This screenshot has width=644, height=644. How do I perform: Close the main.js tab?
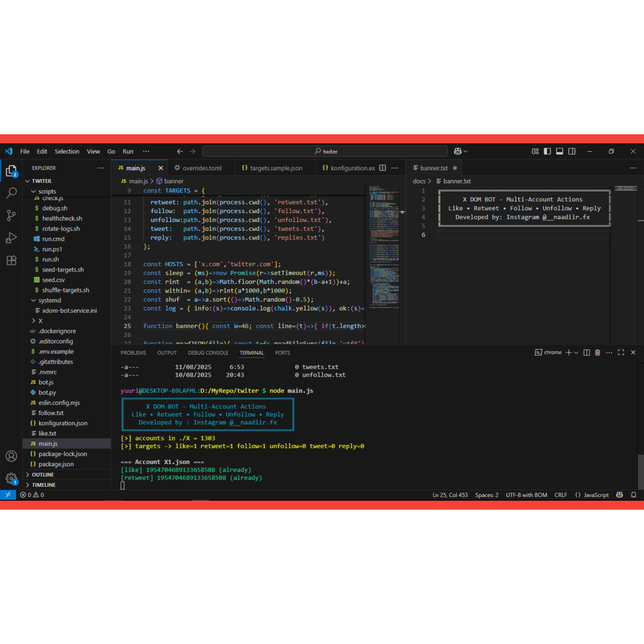click(x=161, y=168)
